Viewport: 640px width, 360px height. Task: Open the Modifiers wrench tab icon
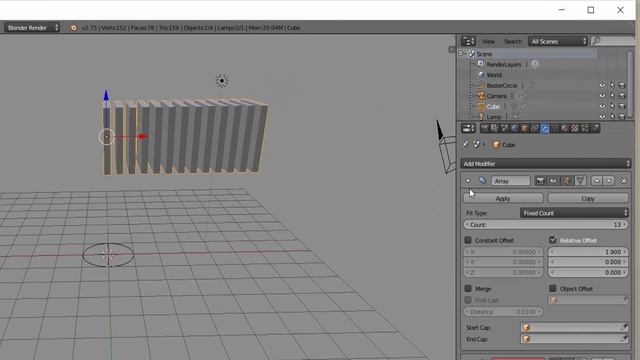(544, 129)
